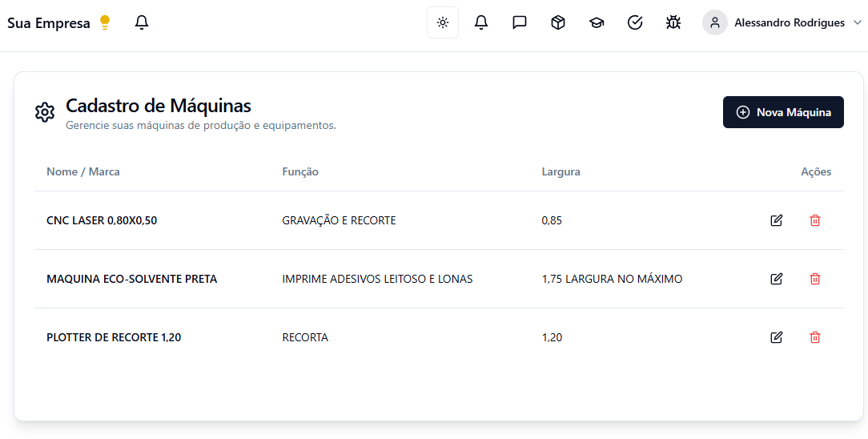Edit the PLOTTER DE RECORTE 1,20 entry
The width and height of the screenshot is (868, 439).
coord(776,337)
